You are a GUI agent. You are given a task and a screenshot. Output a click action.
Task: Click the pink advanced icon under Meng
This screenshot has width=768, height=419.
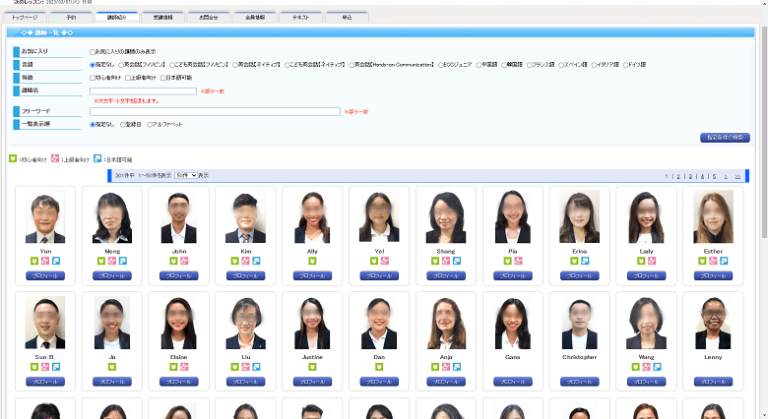[112, 261]
